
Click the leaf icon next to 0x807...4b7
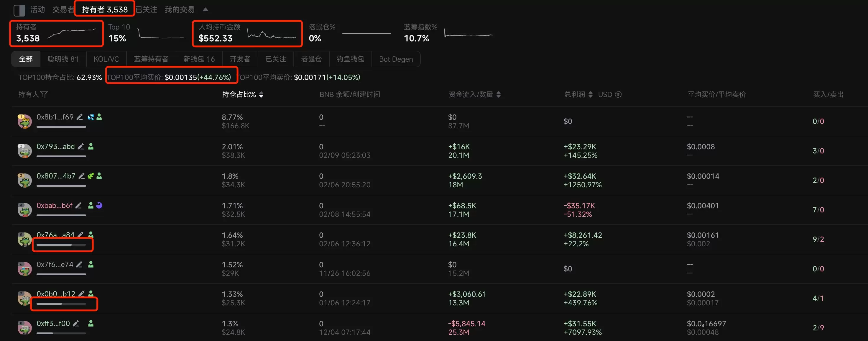(x=90, y=176)
